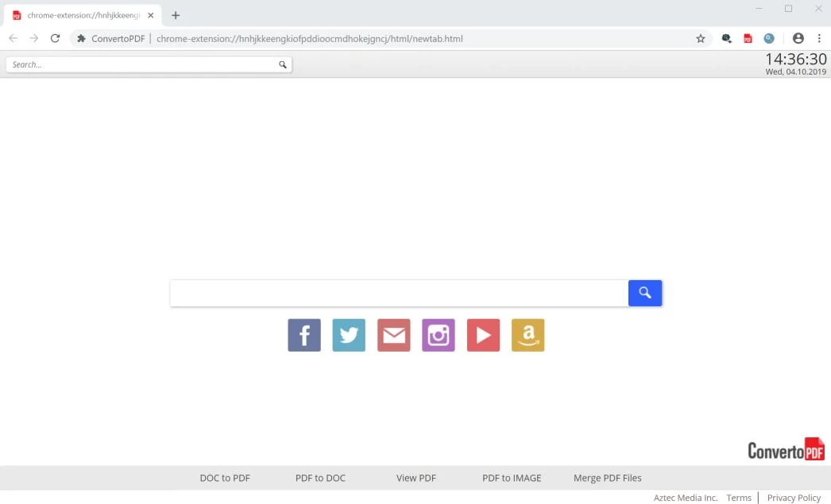Open DOC to PDF converter
Image resolution: width=831 pixels, height=504 pixels.
point(225,478)
